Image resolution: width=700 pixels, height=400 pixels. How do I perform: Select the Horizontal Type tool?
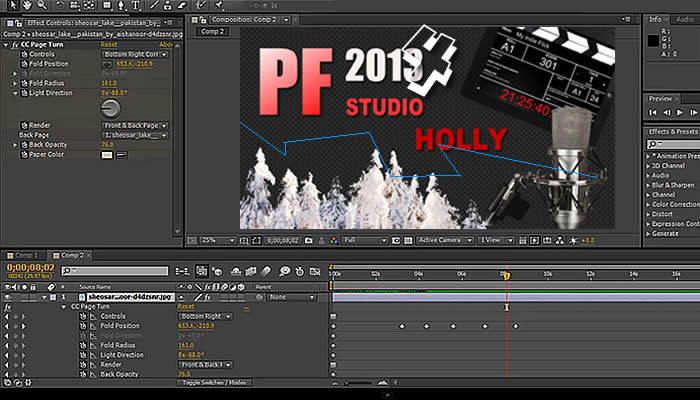pos(136,5)
